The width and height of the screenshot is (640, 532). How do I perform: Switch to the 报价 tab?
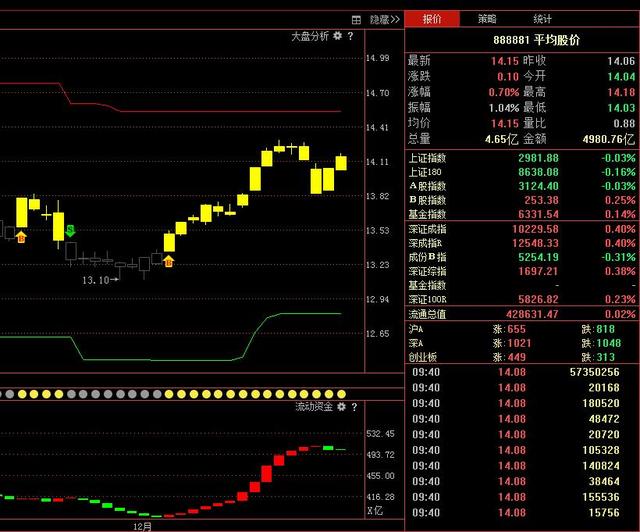tap(432, 19)
